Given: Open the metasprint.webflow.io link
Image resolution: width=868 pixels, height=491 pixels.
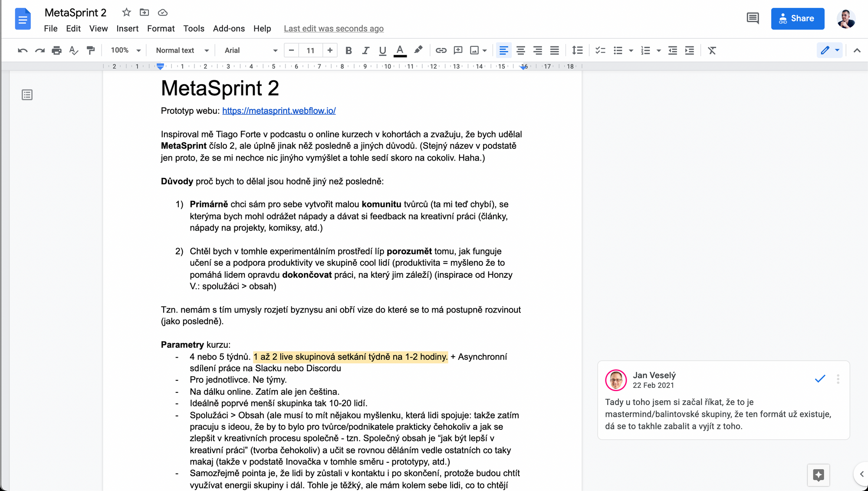Looking at the screenshot, I should click(279, 111).
